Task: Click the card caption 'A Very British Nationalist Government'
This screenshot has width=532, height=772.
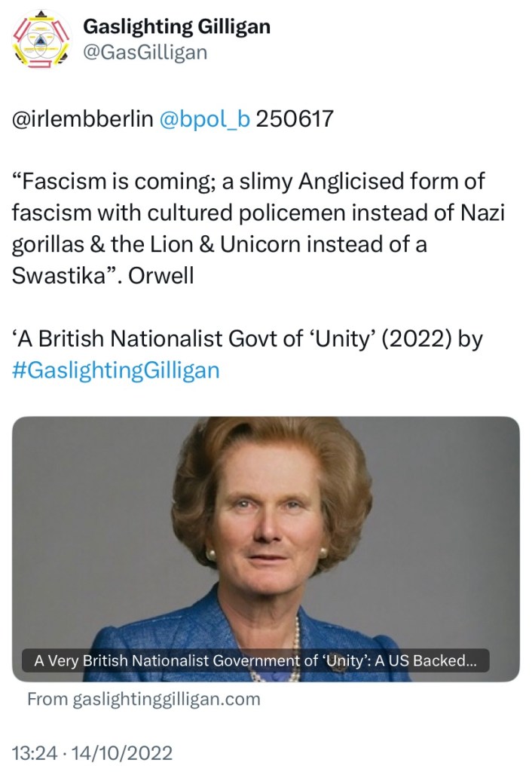Action: click(x=184, y=662)
